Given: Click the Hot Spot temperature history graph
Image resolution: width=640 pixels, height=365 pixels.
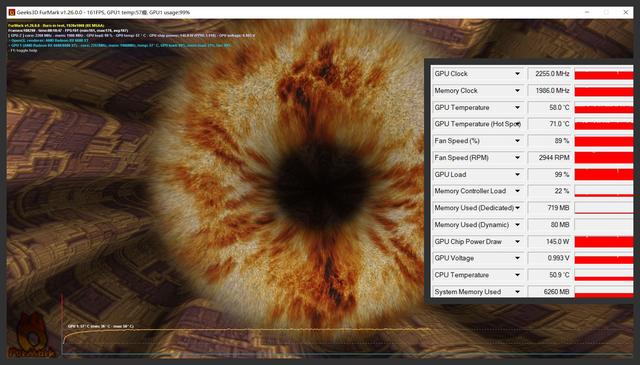Looking at the screenshot, I should pos(604,124).
